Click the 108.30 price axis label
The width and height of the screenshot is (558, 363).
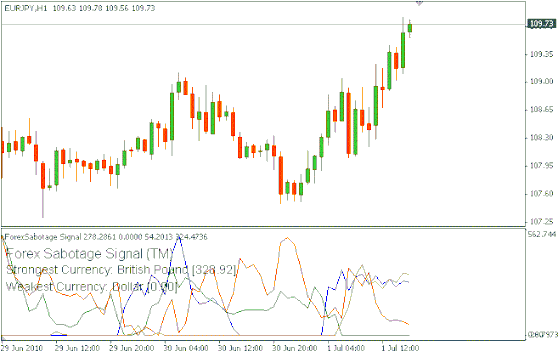point(542,137)
